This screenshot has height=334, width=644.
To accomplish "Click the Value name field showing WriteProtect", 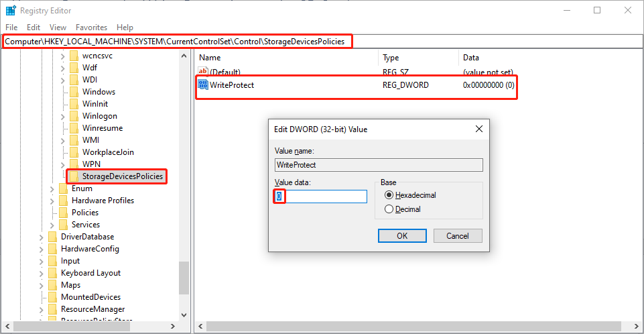I will (379, 165).
